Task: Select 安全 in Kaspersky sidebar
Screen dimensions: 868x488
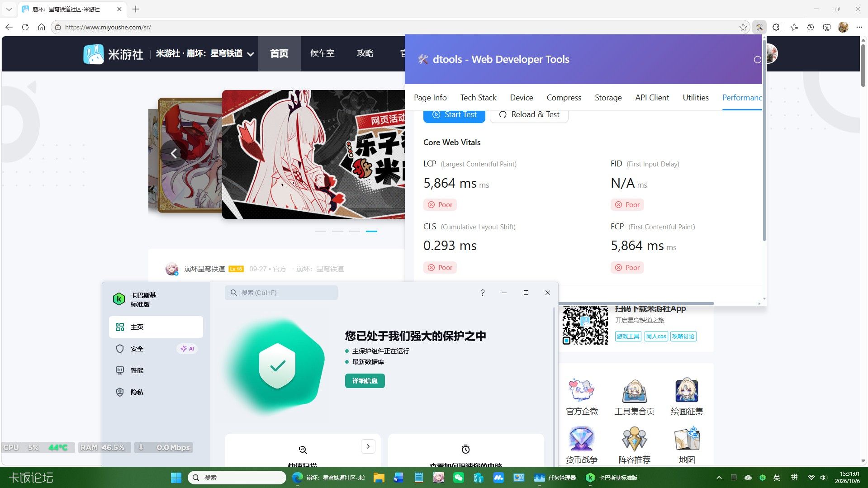Action: click(156, 349)
